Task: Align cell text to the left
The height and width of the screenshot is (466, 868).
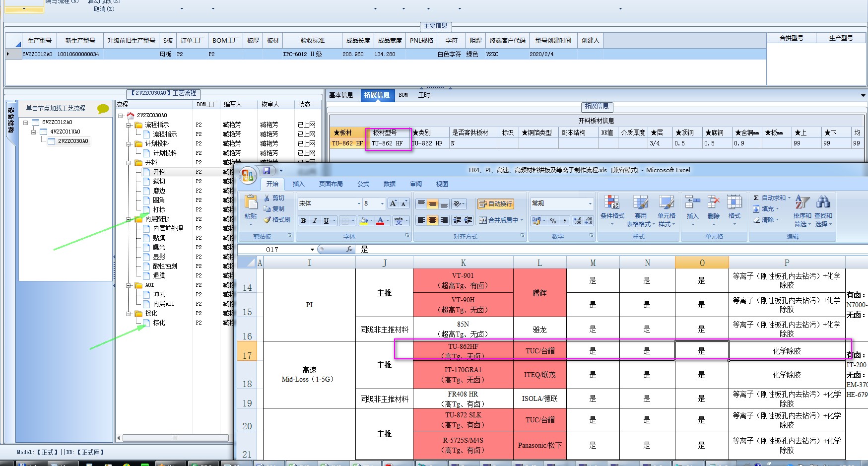Action: (x=421, y=220)
